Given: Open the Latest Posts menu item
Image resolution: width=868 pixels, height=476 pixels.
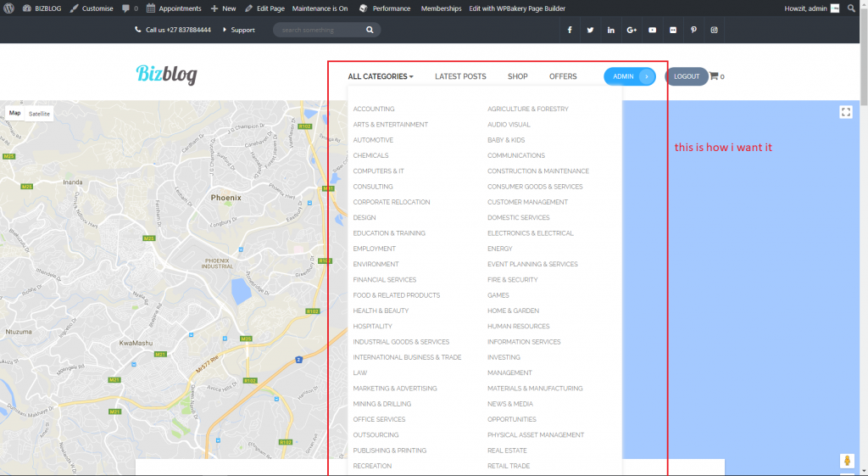Looking at the screenshot, I should [460, 76].
